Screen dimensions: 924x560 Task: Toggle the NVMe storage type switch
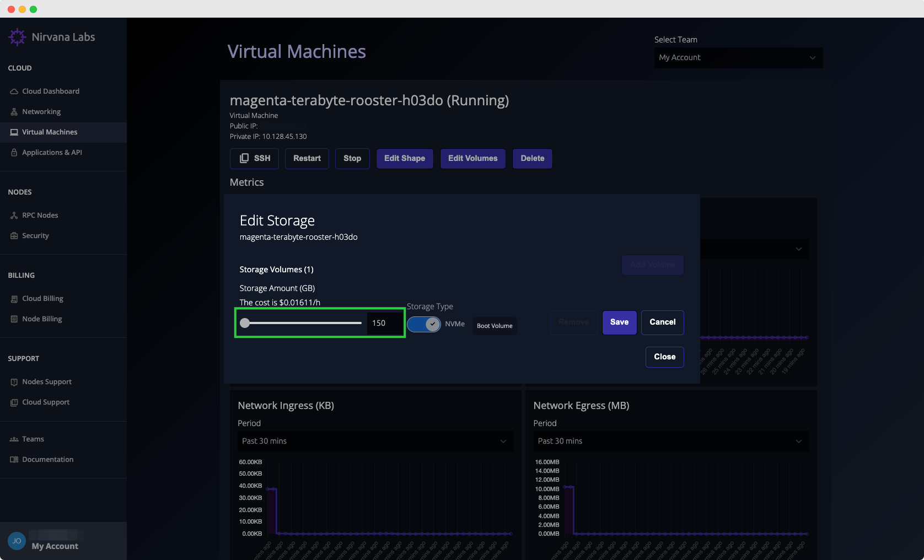coord(424,324)
